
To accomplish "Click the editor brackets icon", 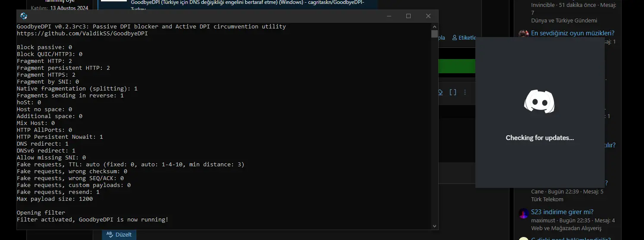I will tap(453, 92).
